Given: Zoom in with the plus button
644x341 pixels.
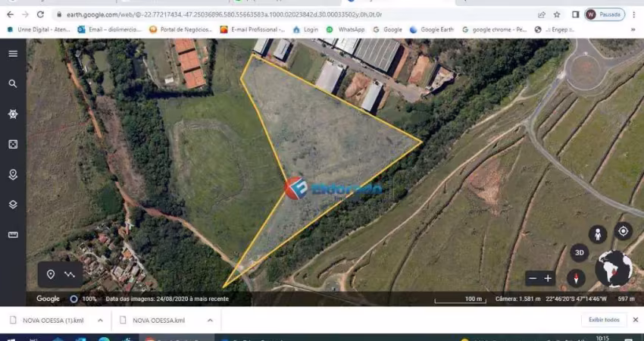Looking at the screenshot, I should 548,278.
